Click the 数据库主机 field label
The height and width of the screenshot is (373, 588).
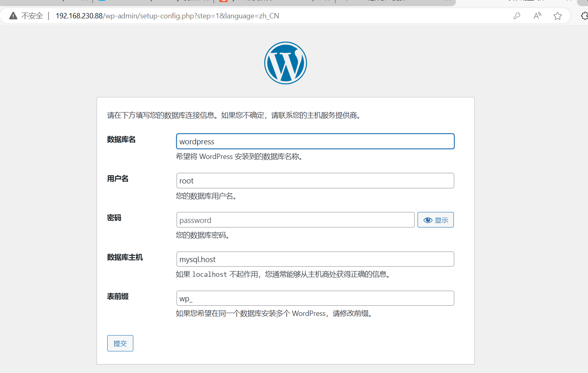[x=125, y=257]
